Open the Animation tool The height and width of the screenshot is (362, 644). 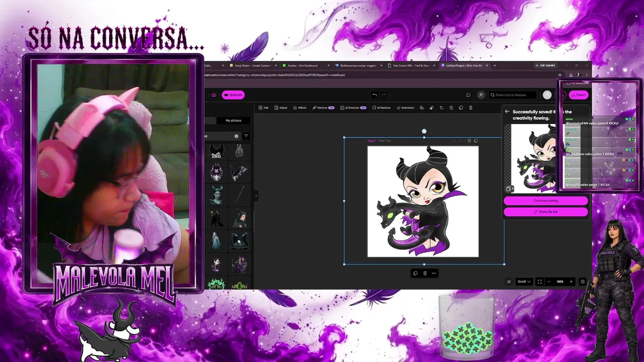[405, 108]
